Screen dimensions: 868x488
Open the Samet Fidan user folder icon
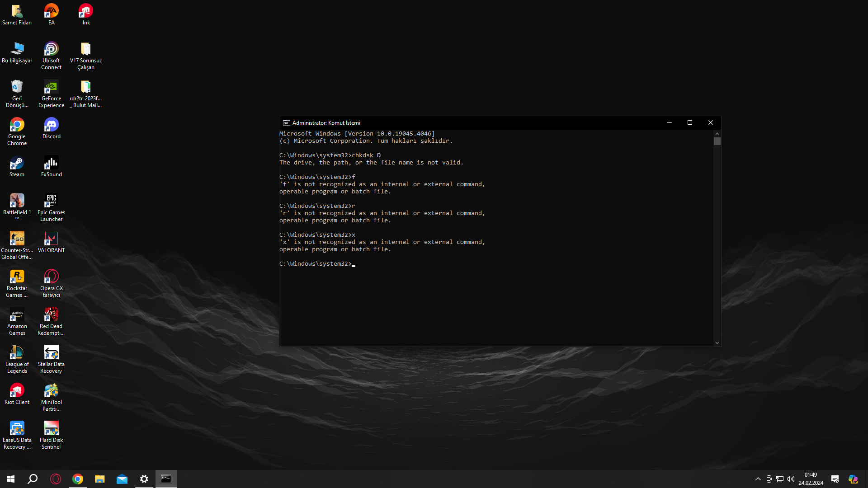pos(17,14)
